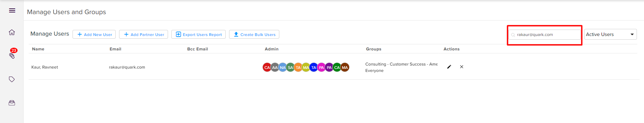This screenshot has height=123, width=644.
Task: Click the light blue NA admin badge
Action: pyautogui.click(x=282, y=67)
